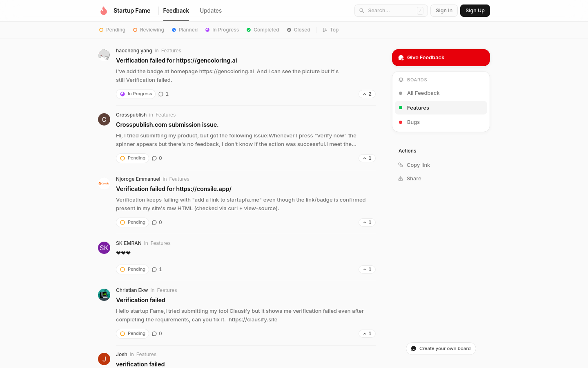Click the Sign In button
The height and width of the screenshot is (368, 588).
pyautogui.click(x=444, y=11)
